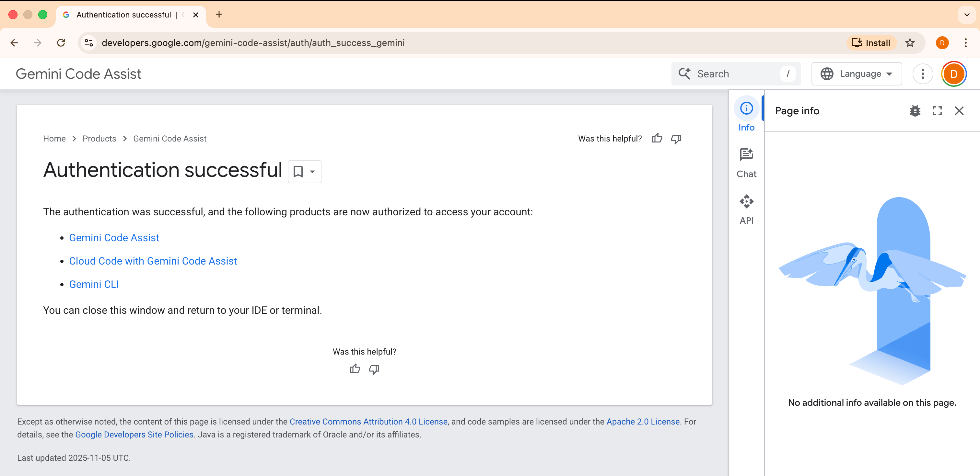Close the Page info panel
Screen dimensions: 980x476
[x=959, y=111]
